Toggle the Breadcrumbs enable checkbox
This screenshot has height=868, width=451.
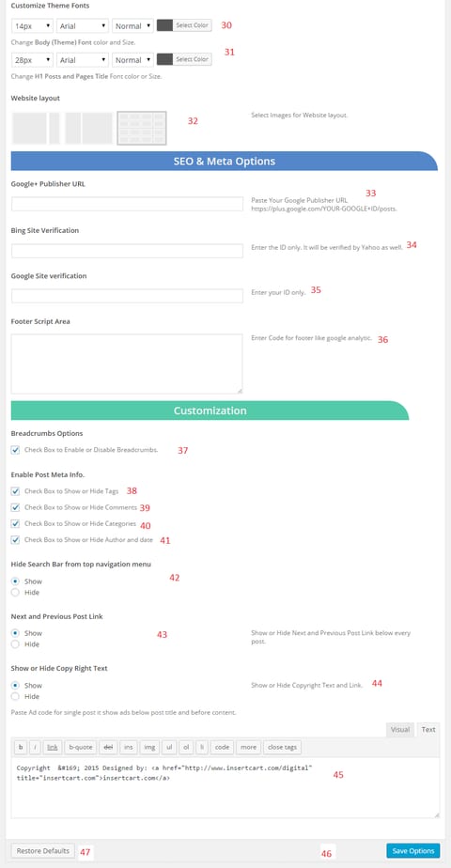[15, 450]
